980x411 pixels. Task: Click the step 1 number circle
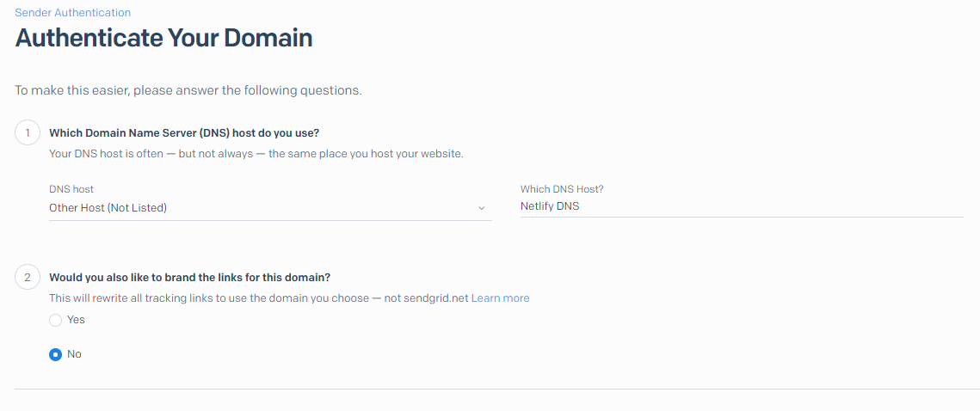(28, 133)
